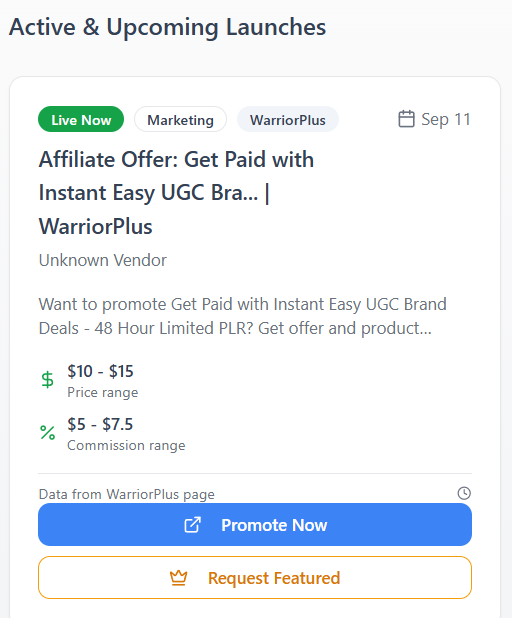Click the Commission range label
This screenshot has width=512, height=618.
(x=126, y=445)
